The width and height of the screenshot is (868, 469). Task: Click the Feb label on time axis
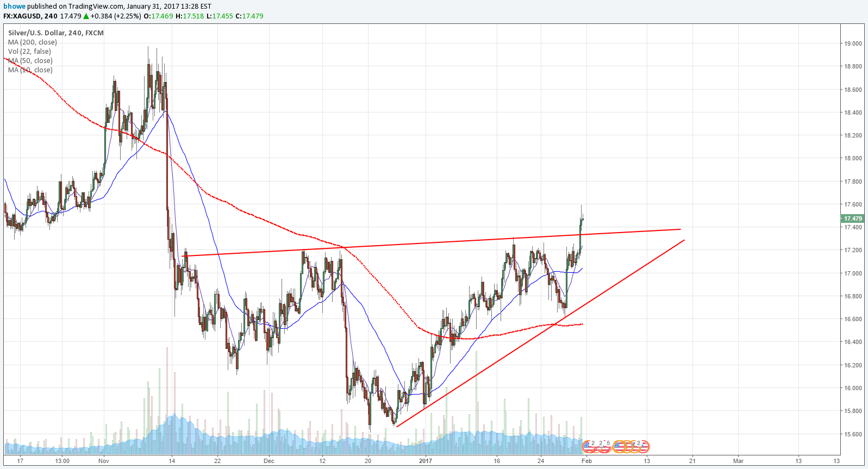click(x=586, y=461)
